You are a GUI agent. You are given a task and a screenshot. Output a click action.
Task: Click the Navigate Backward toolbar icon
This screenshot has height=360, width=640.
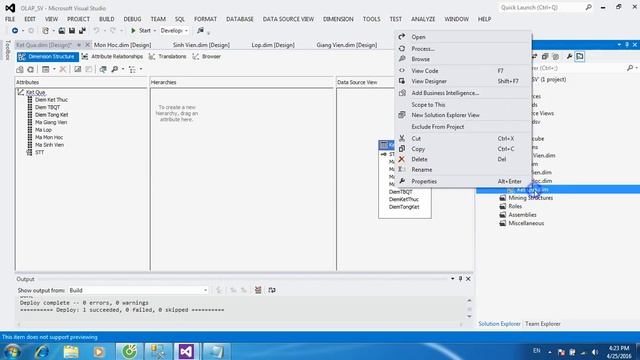15,31
